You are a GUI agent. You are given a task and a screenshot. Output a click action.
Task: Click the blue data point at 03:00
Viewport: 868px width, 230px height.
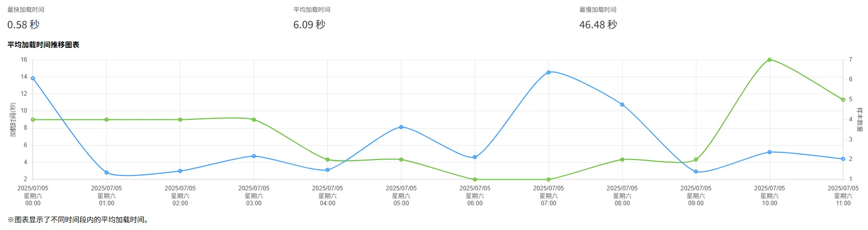tap(254, 156)
